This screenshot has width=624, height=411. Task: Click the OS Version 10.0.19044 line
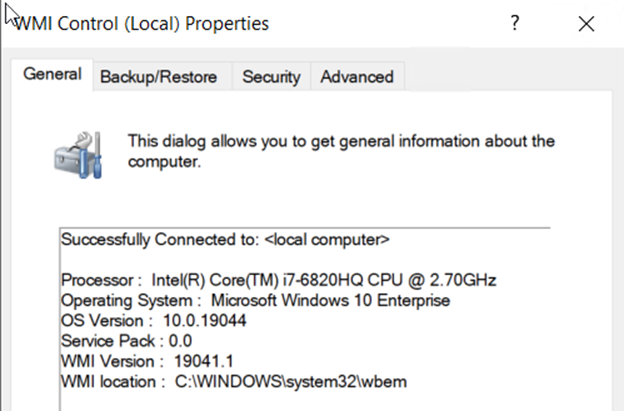tap(154, 321)
